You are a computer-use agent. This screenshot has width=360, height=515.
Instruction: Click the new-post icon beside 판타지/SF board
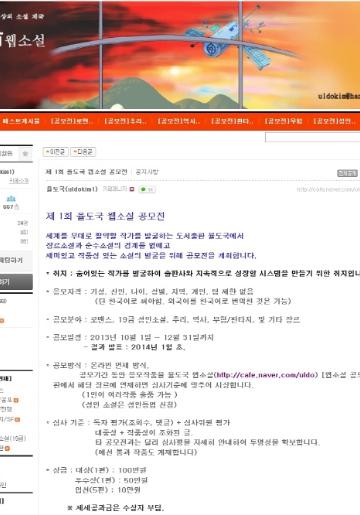click(x=18, y=420)
